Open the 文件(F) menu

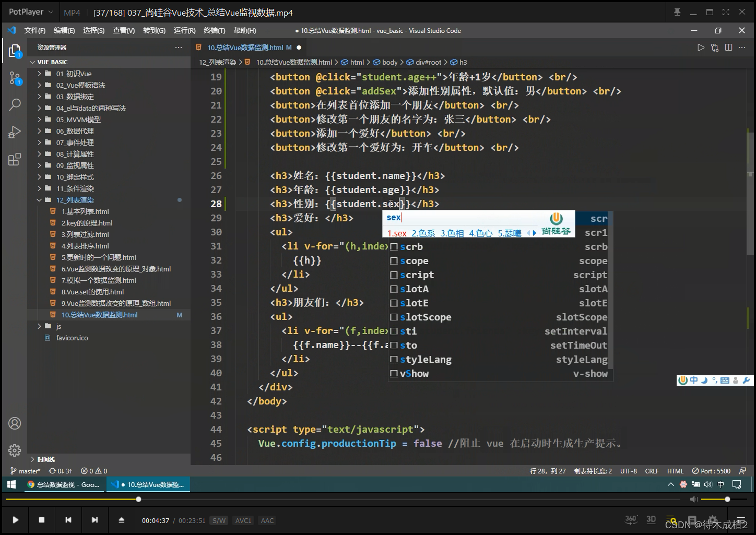(35, 31)
